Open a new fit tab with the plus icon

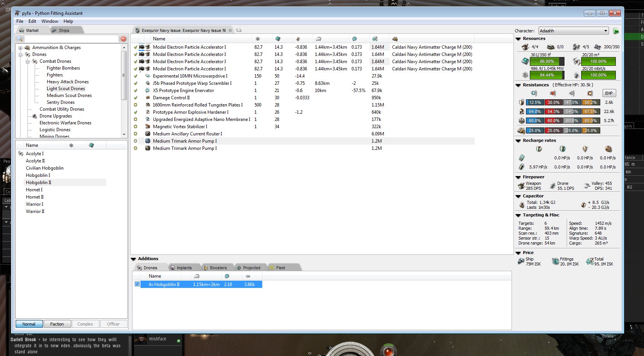click(x=239, y=30)
